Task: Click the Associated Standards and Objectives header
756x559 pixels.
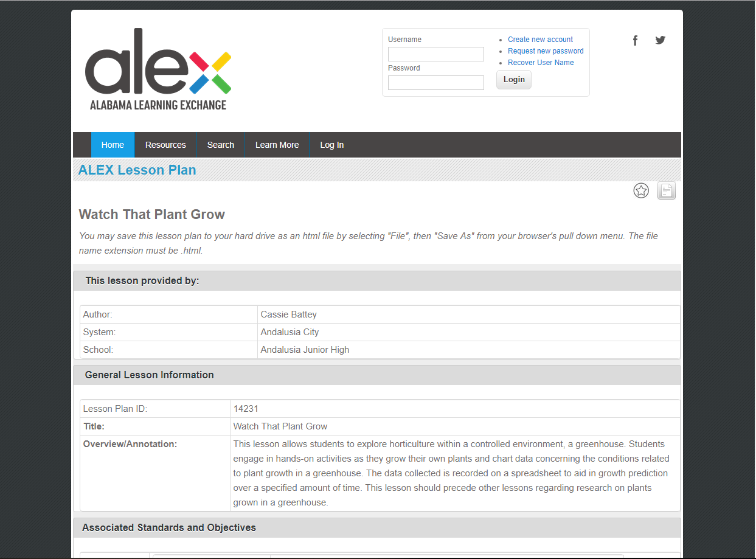Action: [169, 527]
